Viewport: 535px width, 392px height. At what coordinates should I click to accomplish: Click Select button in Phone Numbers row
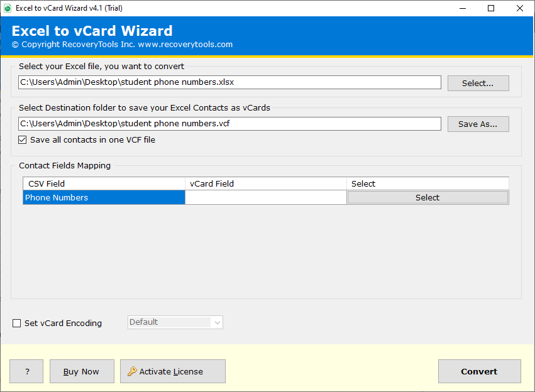pos(427,197)
